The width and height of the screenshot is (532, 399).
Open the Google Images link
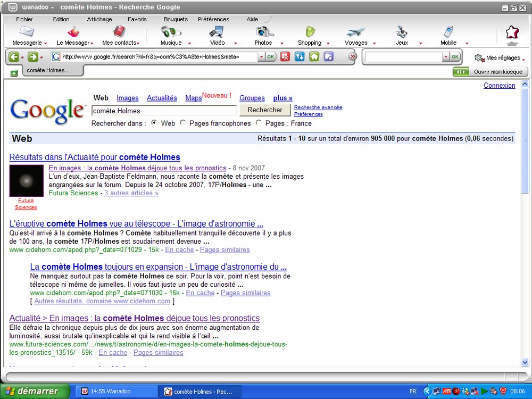click(x=128, y=98)
